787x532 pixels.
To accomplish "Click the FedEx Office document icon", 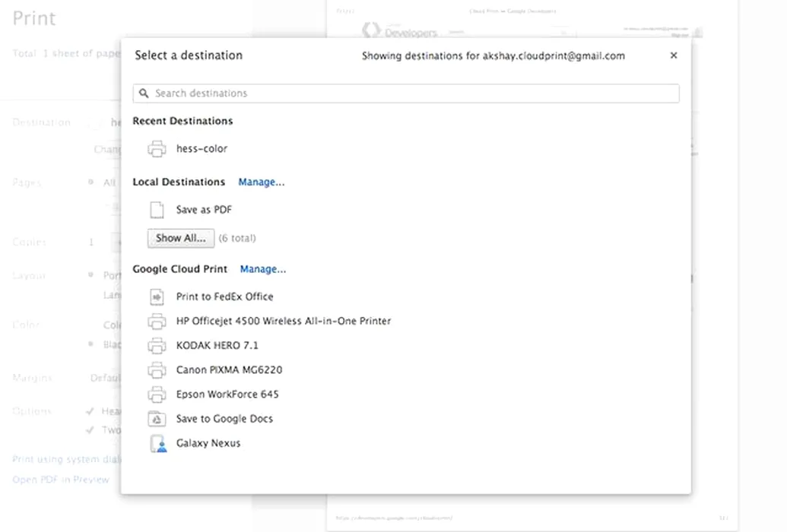I will point(157,296).
